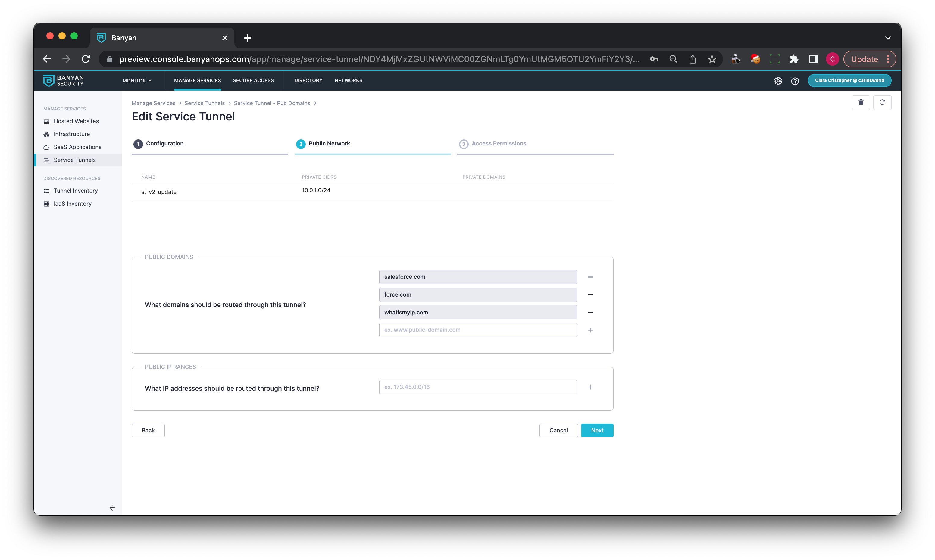Screen dimensions: 935x560
Task: Add a new public domain with plus icon
Action: pyautogui.click(x=590, y=330)
